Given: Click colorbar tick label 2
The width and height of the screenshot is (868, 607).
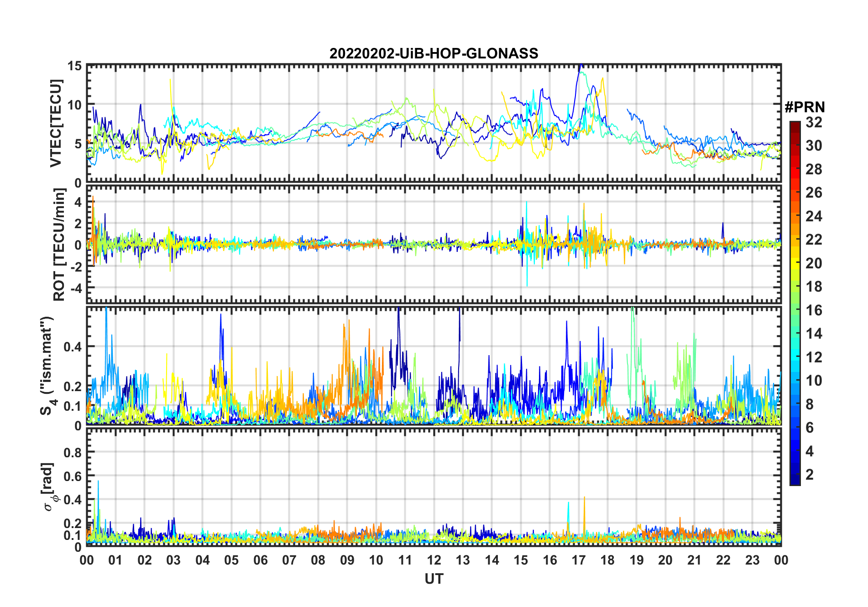Looking at the screenshot, I should [x=810, y=475].
